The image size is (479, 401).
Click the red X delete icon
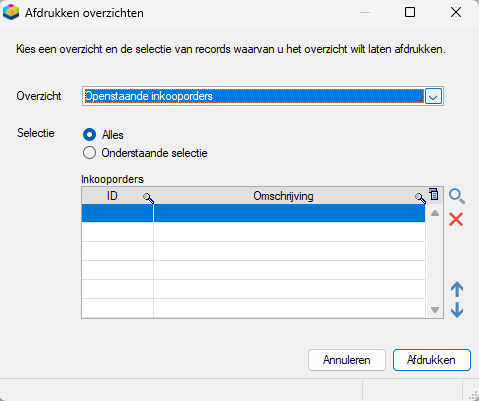point(456,219)
